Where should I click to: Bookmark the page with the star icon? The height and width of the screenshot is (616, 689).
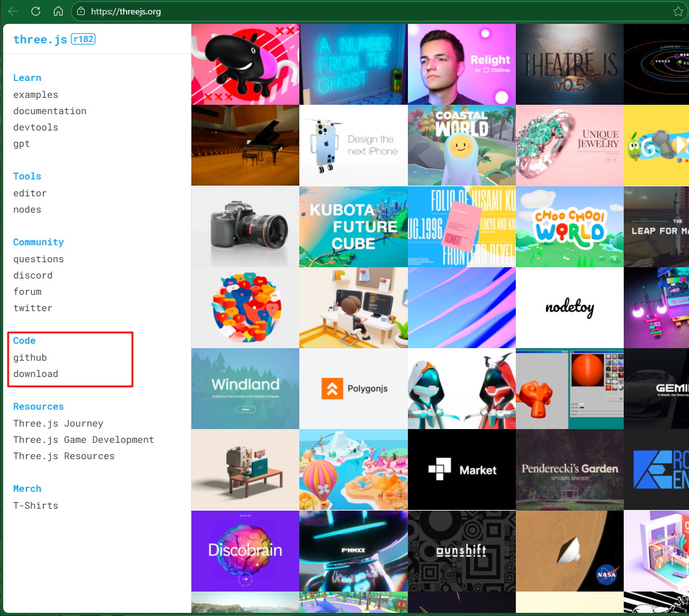(x=678, y=11)
